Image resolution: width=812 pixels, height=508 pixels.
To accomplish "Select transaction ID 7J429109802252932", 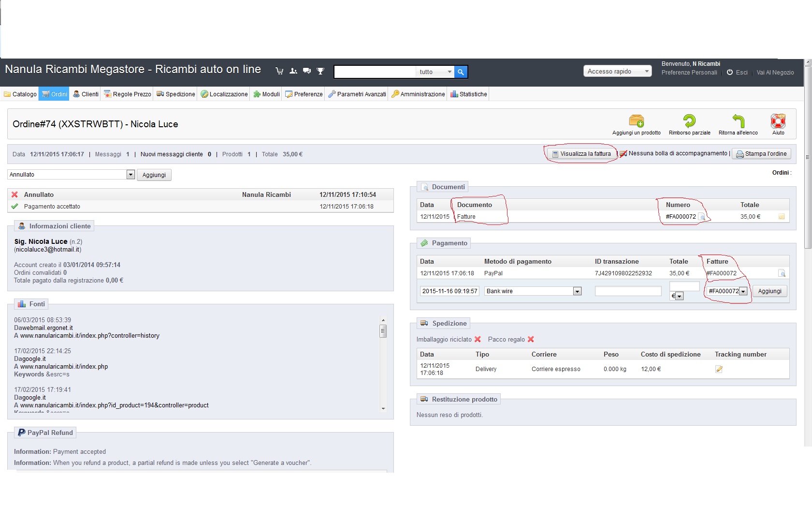I will click(623, 273).
